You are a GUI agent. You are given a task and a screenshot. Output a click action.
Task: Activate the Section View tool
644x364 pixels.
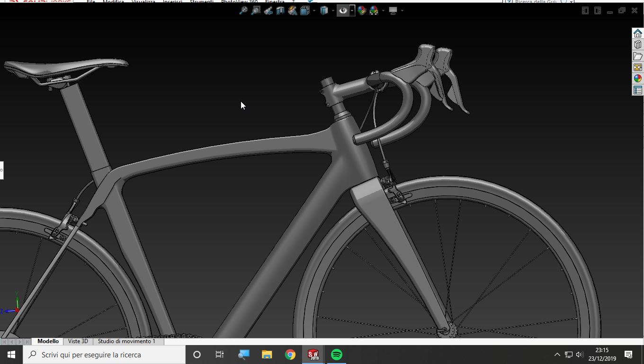pos(280,10)
